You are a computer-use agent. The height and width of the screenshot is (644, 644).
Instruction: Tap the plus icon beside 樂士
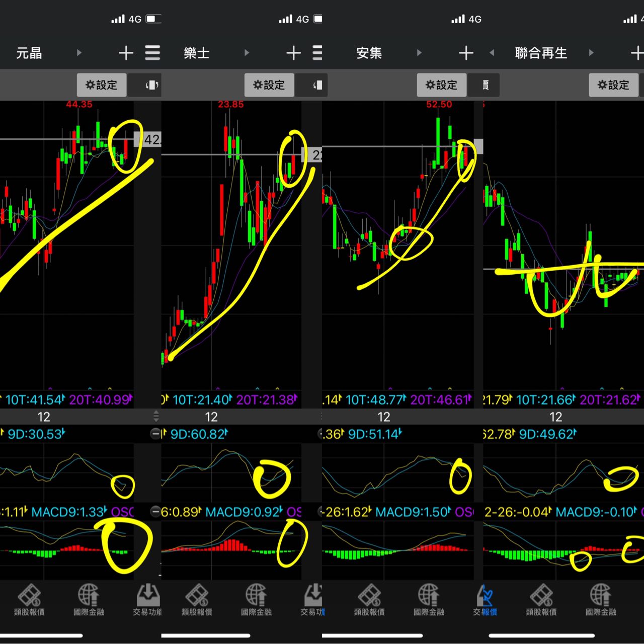pos(293,53)
